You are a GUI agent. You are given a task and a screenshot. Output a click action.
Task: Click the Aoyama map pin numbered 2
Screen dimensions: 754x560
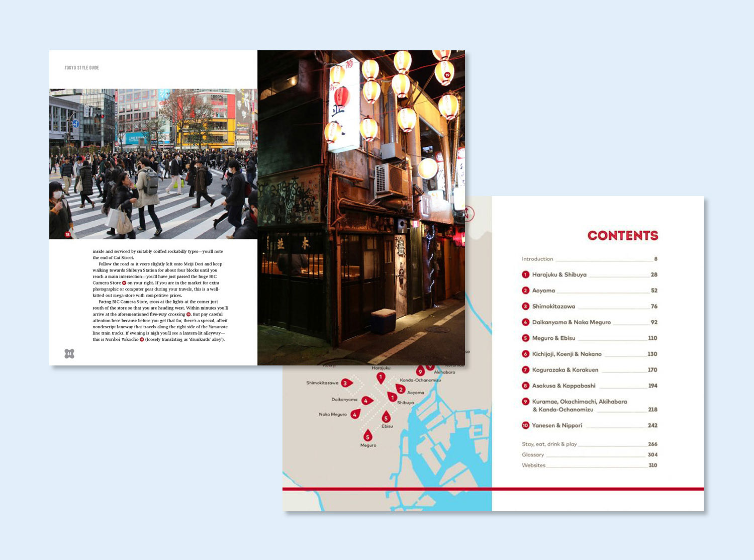(401, 389)
